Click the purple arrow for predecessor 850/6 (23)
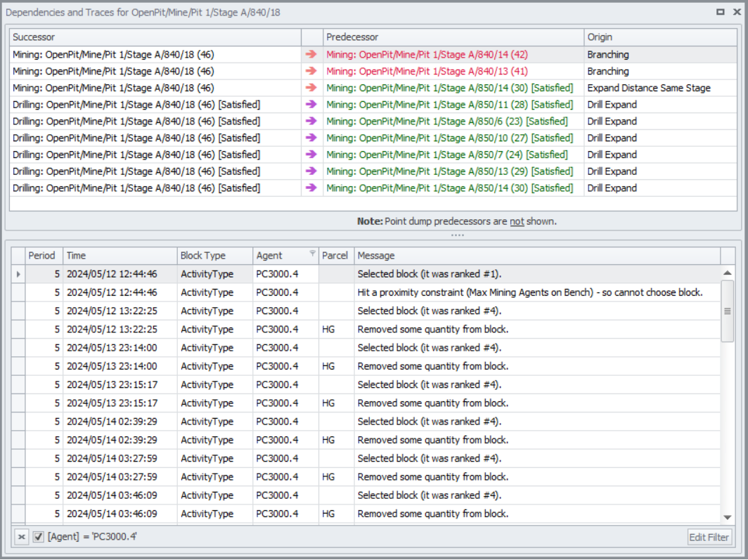The image size is (748, 560). coord(311,121)
